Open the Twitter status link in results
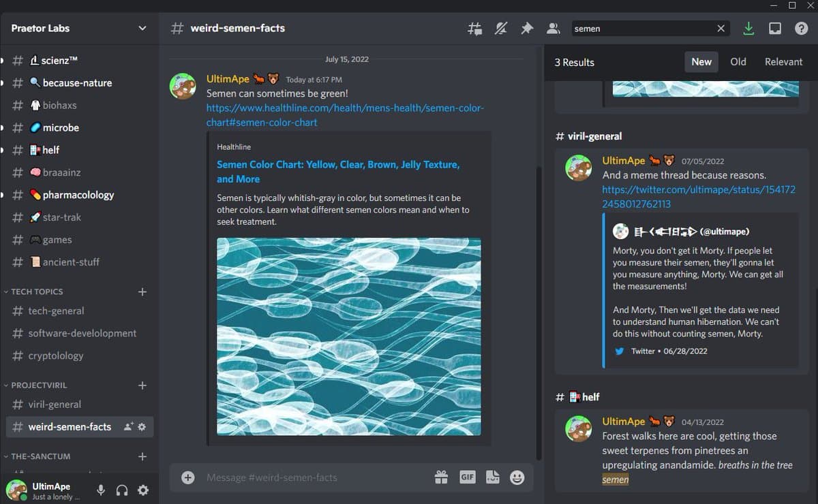Screen dimensions: 818x504 click(699, 197)
